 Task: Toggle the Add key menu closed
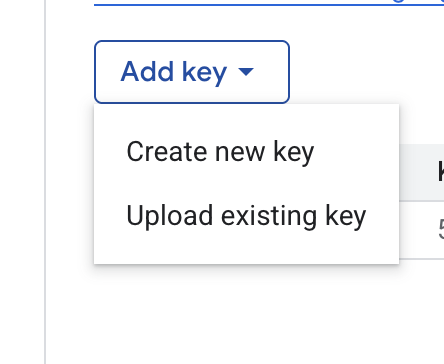pyautogui.click(x=192, y=72)
